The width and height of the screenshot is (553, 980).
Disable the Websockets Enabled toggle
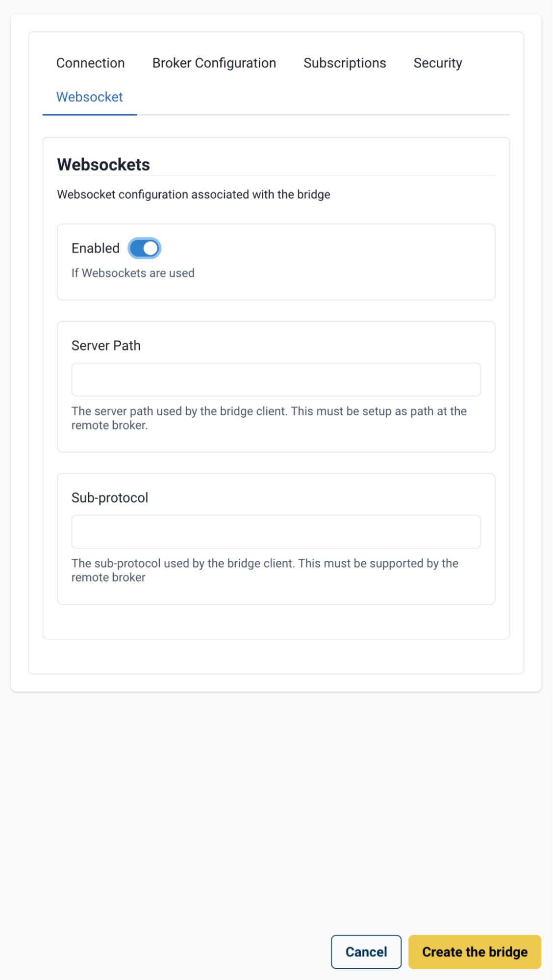144,248
